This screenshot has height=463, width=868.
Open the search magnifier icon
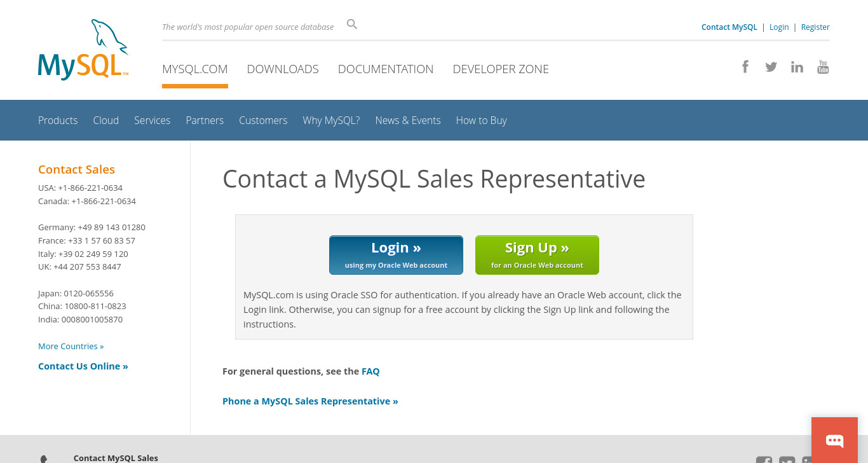tap(352, 25)
